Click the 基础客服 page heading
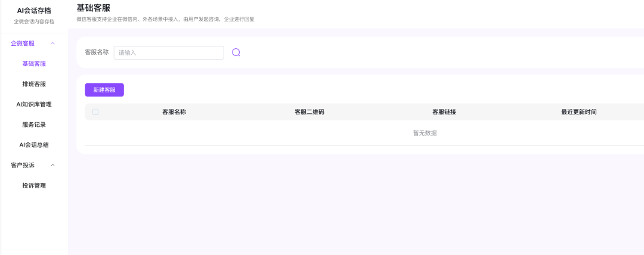Screen dimensions: 644x255 click(94, 8)
